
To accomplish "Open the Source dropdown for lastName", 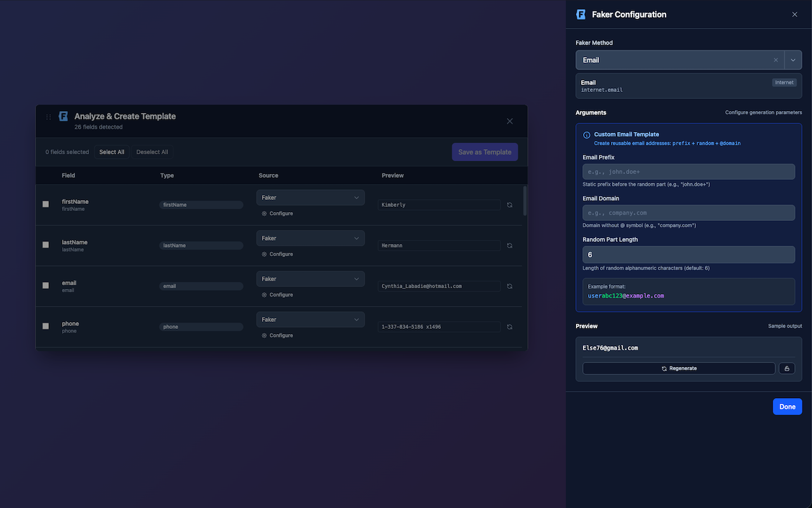I will (310, 237).
